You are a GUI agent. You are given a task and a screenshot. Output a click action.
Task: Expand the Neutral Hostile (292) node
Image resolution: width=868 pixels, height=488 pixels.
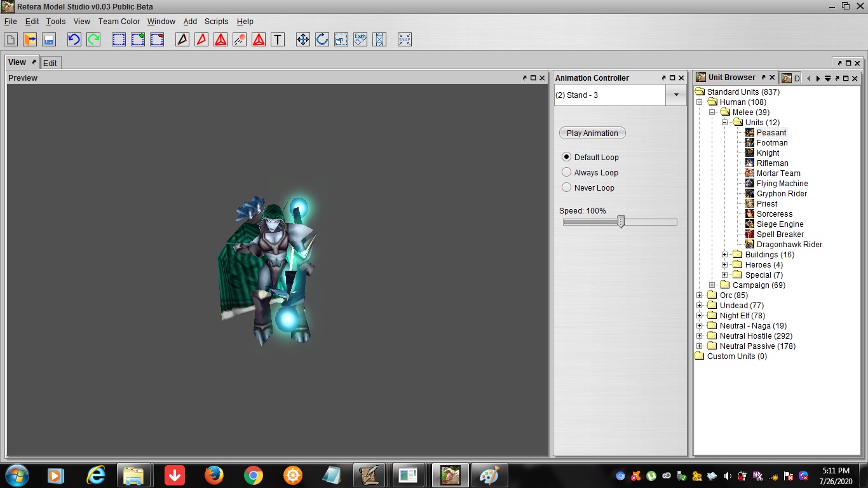pyautogui.click(x=700, y=336)
